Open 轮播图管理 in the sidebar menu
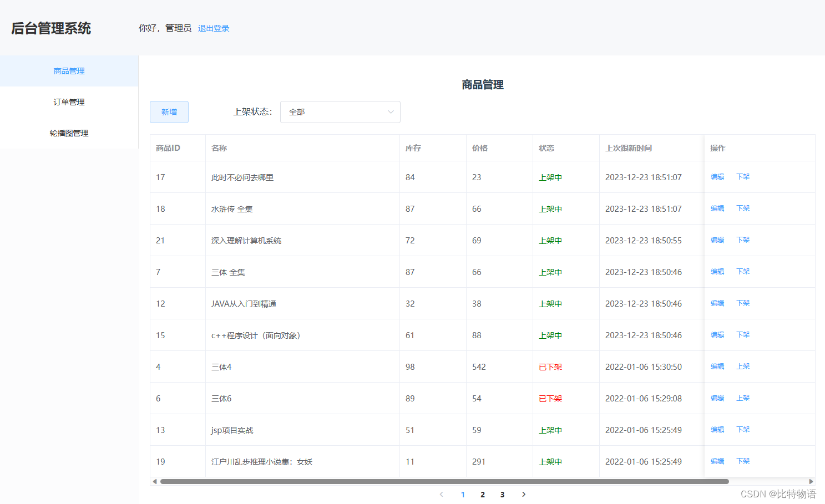 tap(69, 133)
